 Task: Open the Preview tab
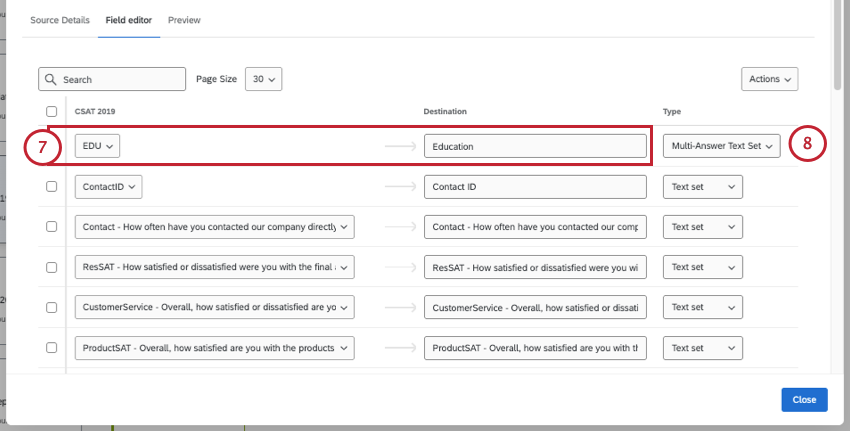184,20
